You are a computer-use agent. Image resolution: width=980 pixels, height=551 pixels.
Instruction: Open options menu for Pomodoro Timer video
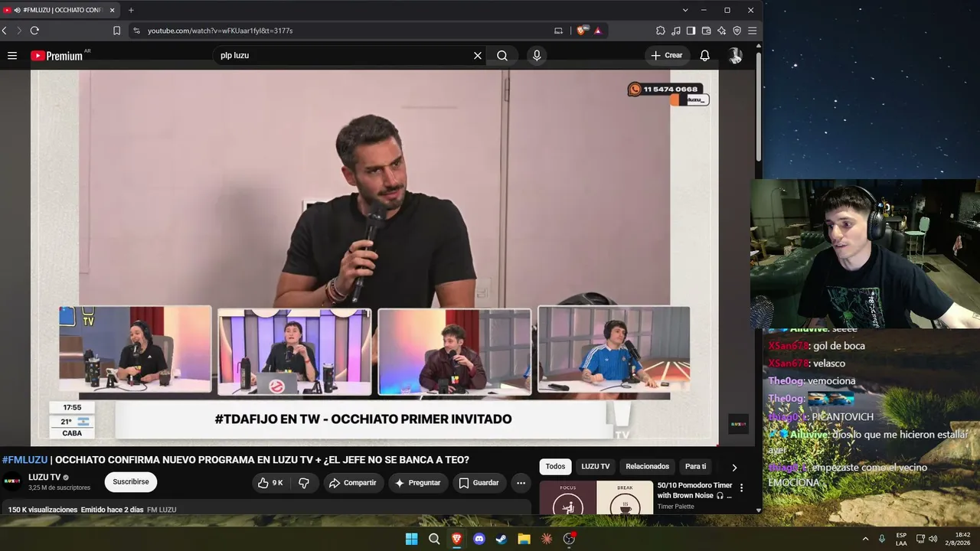tap(741, 487)
